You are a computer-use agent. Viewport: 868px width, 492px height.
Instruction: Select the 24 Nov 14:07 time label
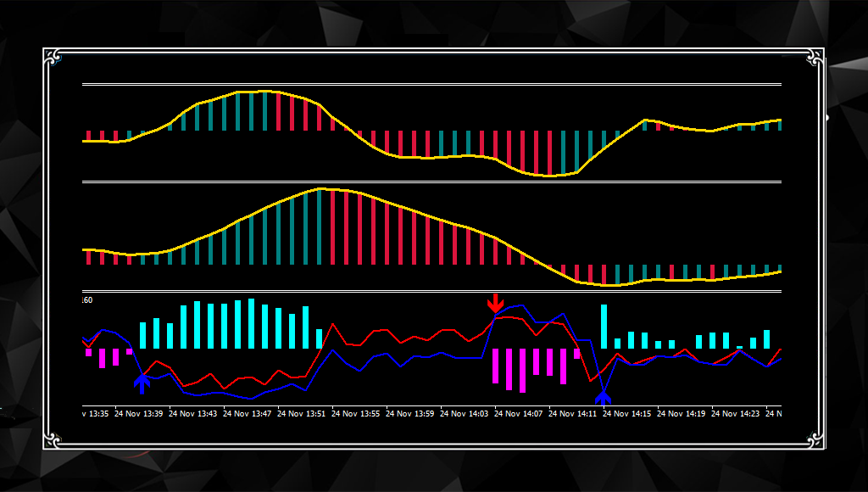518,414
